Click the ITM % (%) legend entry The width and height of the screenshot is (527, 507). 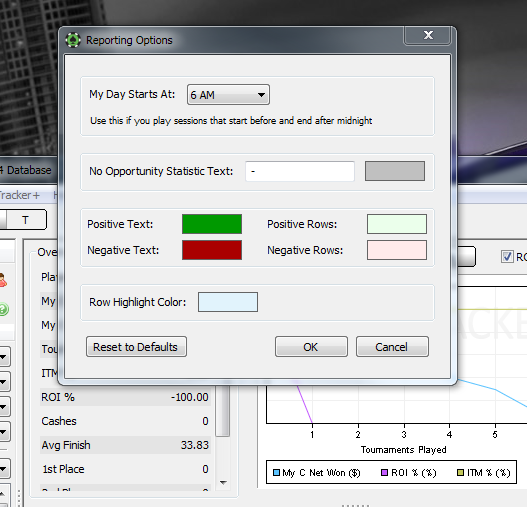(x=484, y=473)
